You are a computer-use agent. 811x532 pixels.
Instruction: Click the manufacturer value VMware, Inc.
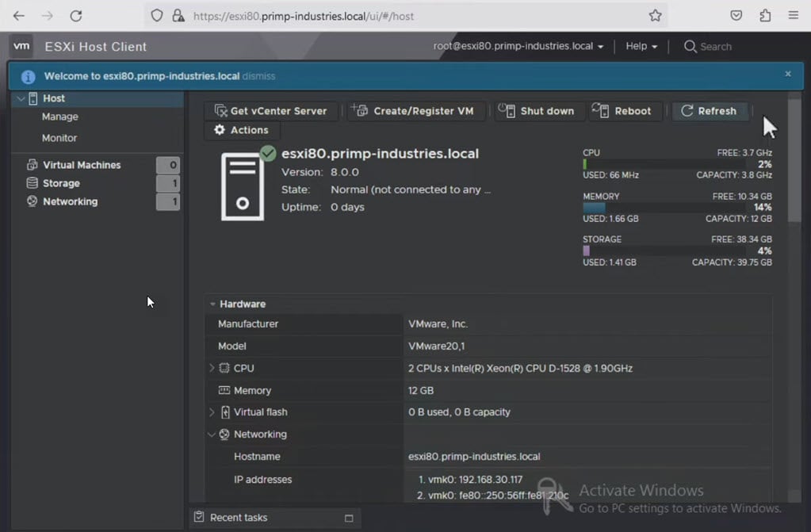coord(438,324)
